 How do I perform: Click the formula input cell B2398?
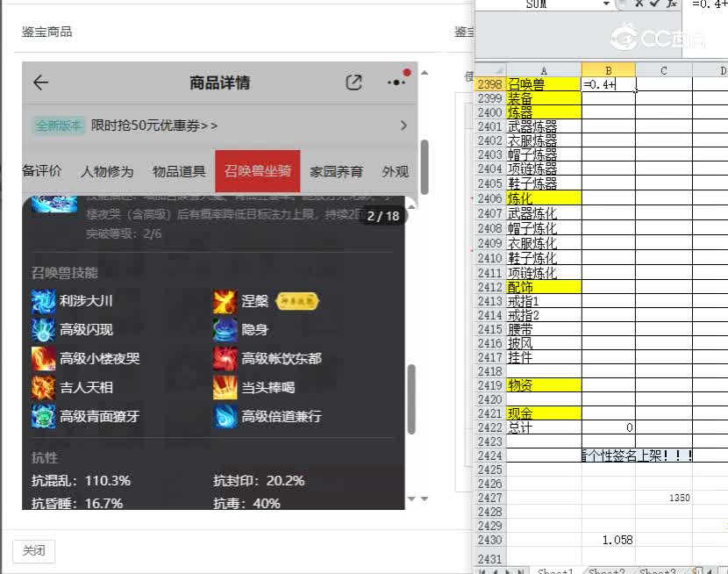point(609,84)
